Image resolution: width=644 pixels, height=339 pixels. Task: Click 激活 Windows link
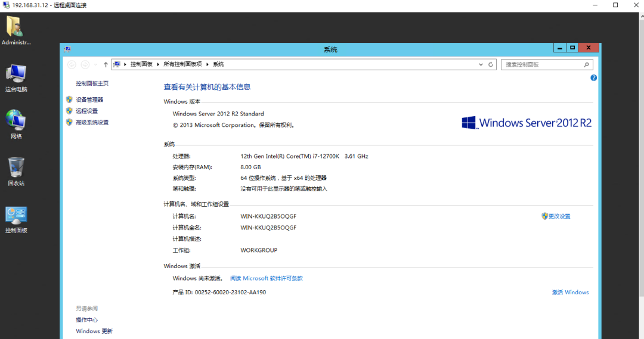(571, 292)
